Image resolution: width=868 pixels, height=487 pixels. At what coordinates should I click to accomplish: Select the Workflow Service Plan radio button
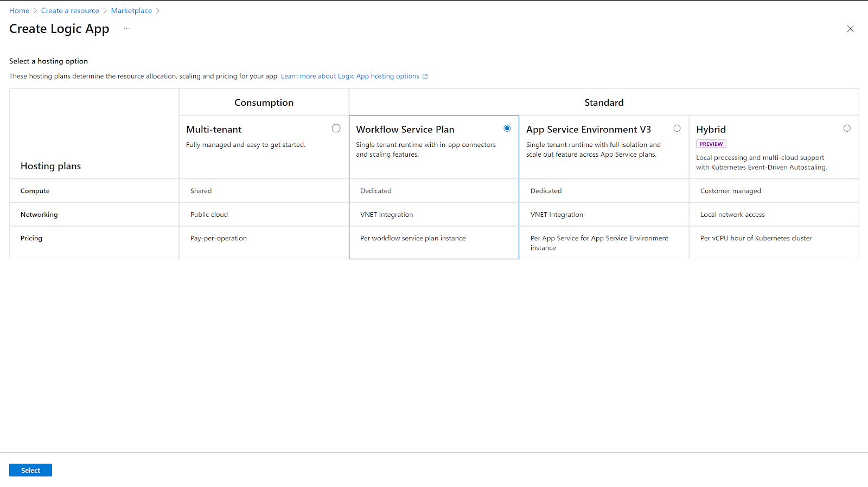507,129
